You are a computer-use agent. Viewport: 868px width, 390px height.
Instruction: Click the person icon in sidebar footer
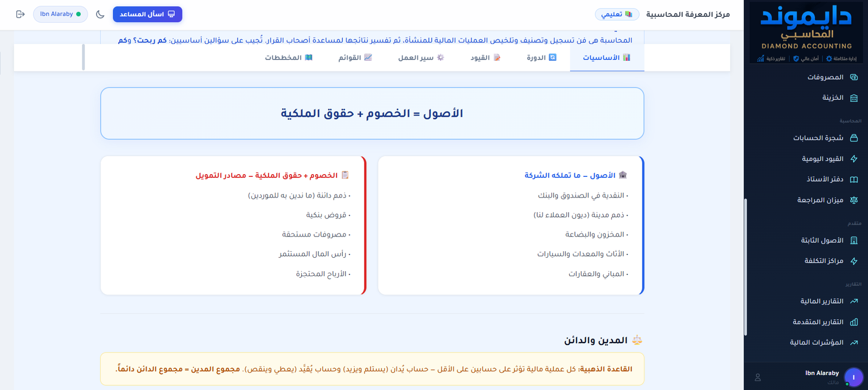coord(758,377)
